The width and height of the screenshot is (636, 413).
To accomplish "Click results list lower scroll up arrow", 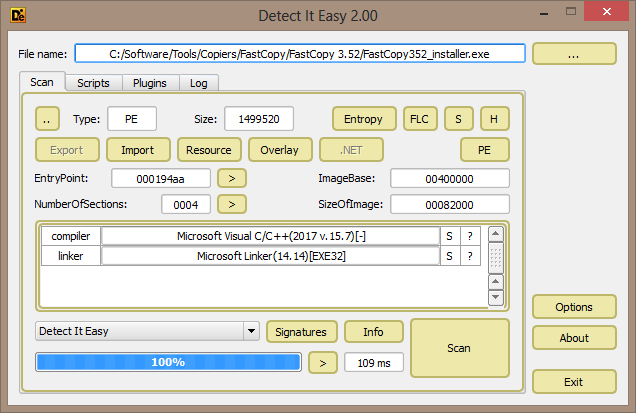I will pyautogui.click(x=496, y=282).
